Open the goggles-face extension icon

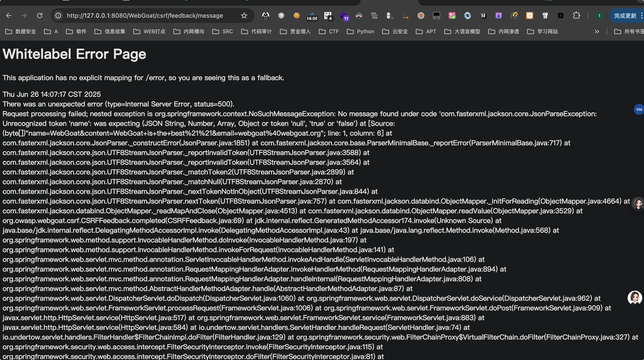(x=359, y=16)
